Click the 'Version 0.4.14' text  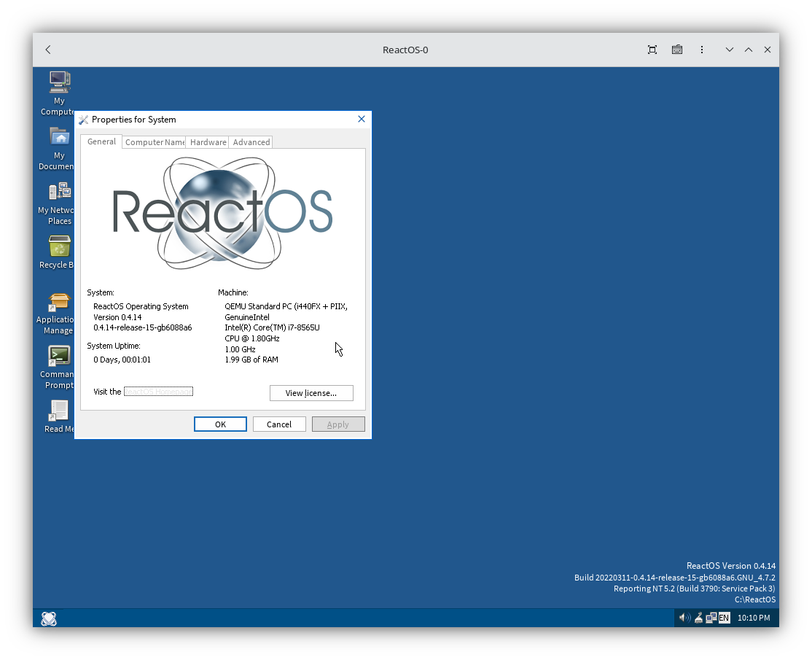click(x=117, y=317)
